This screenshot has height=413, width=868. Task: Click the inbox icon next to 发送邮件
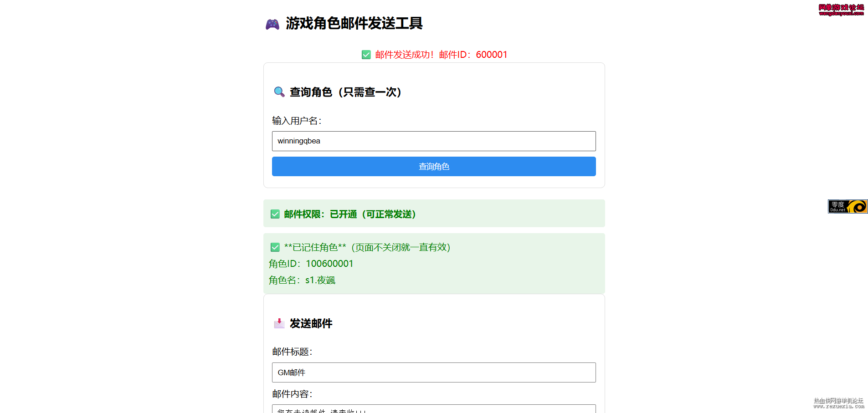tap(279, 324)
